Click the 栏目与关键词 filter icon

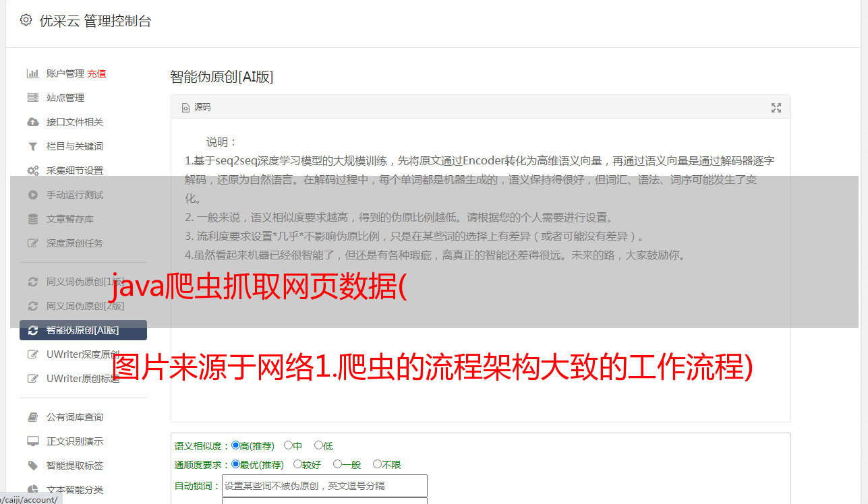(x=32, y=146)
